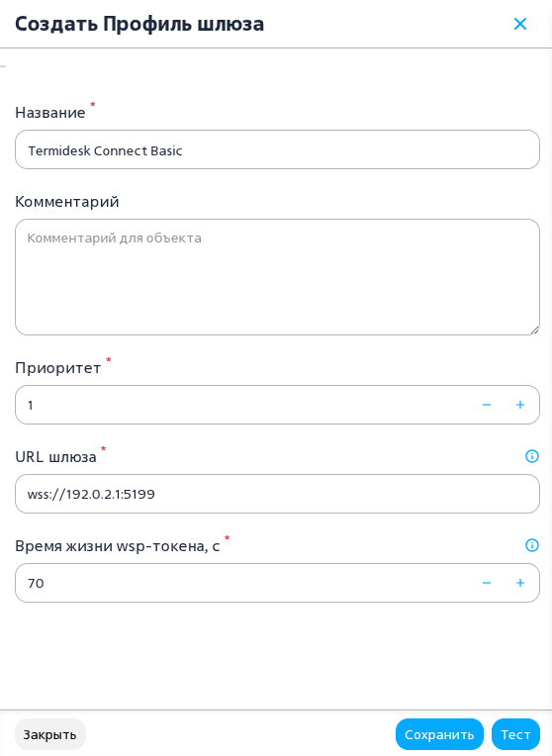The image size is (552, 756).
Task: Click the comment textarea resize handle
Action: coord(534,331)
